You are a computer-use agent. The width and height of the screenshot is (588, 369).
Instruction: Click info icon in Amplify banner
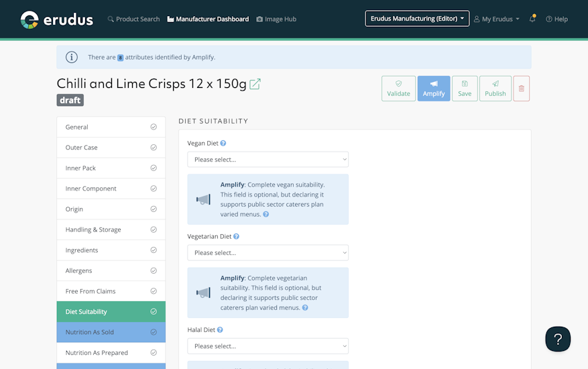pos(72,57)
